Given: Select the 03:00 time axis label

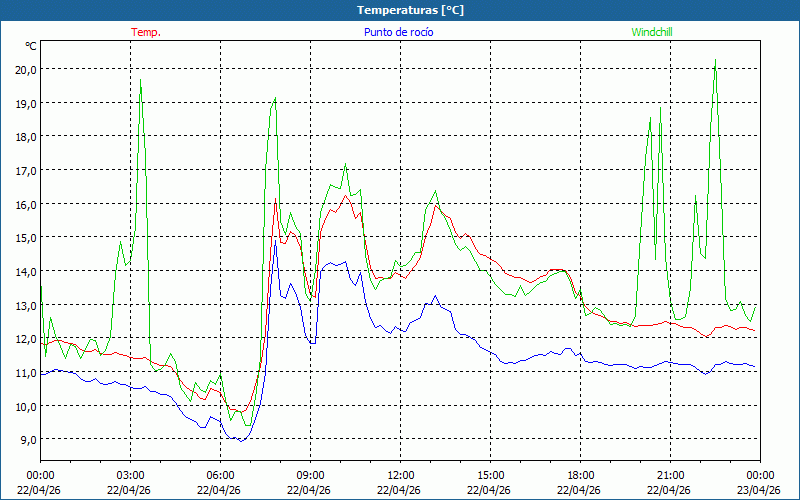Looking at the screenshot, I should [131, 475].
